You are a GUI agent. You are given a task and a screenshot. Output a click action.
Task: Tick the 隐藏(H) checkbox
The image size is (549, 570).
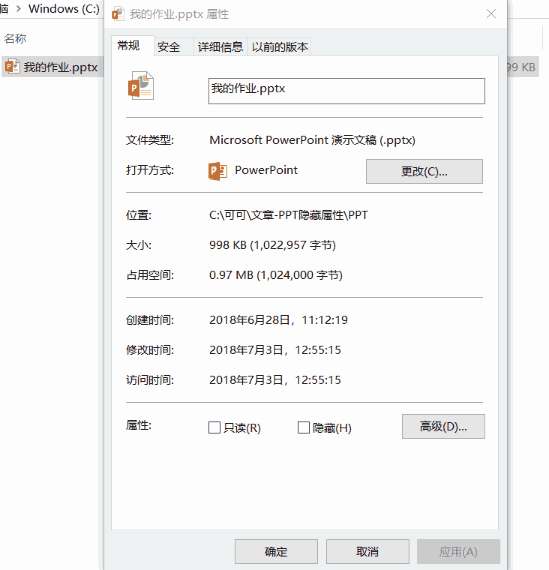point(304,428)
